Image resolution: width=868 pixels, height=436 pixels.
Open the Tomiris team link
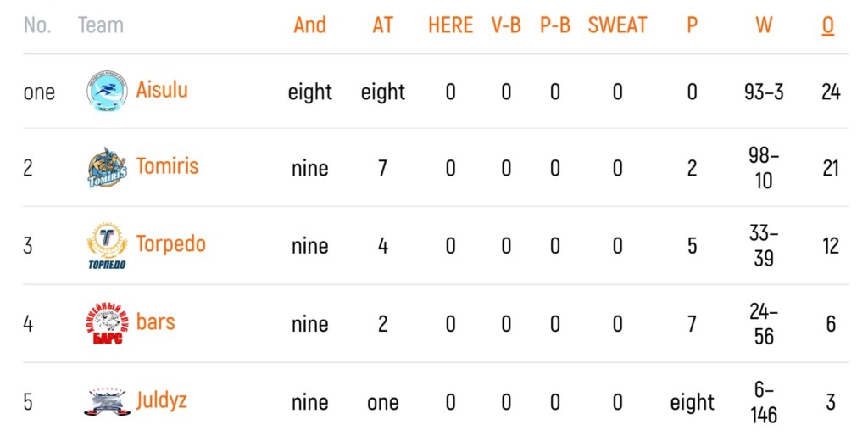(x=167, y=166)
